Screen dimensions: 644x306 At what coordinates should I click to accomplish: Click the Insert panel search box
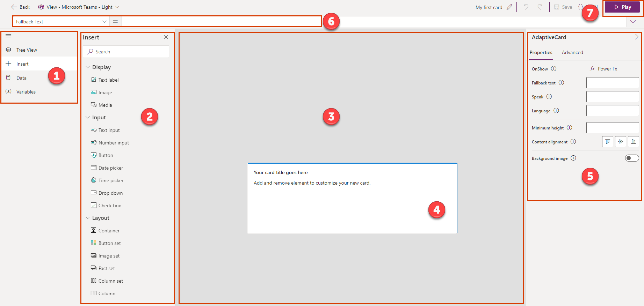[x=126, y=52]
